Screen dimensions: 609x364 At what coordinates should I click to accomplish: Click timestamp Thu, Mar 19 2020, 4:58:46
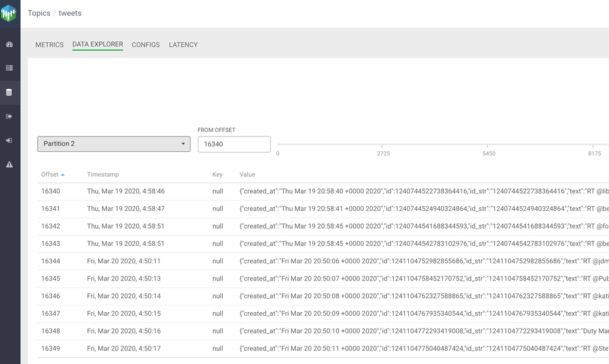[x=126, y=191]
